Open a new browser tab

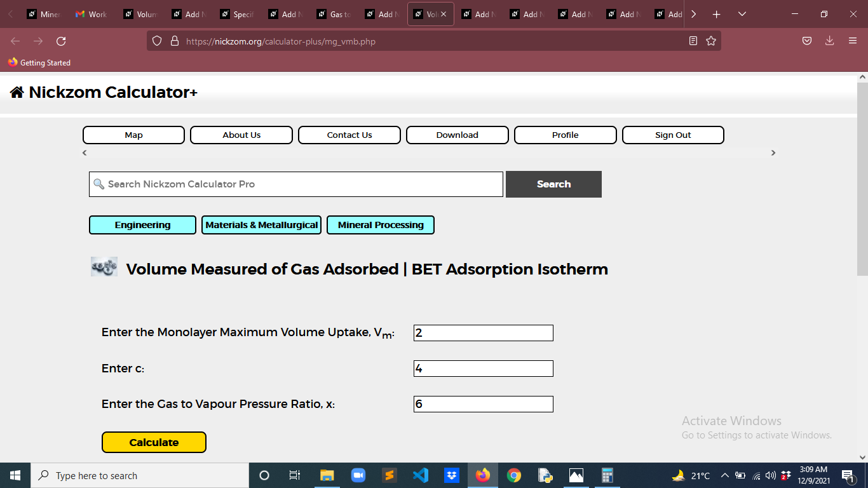tap(716, 14)
